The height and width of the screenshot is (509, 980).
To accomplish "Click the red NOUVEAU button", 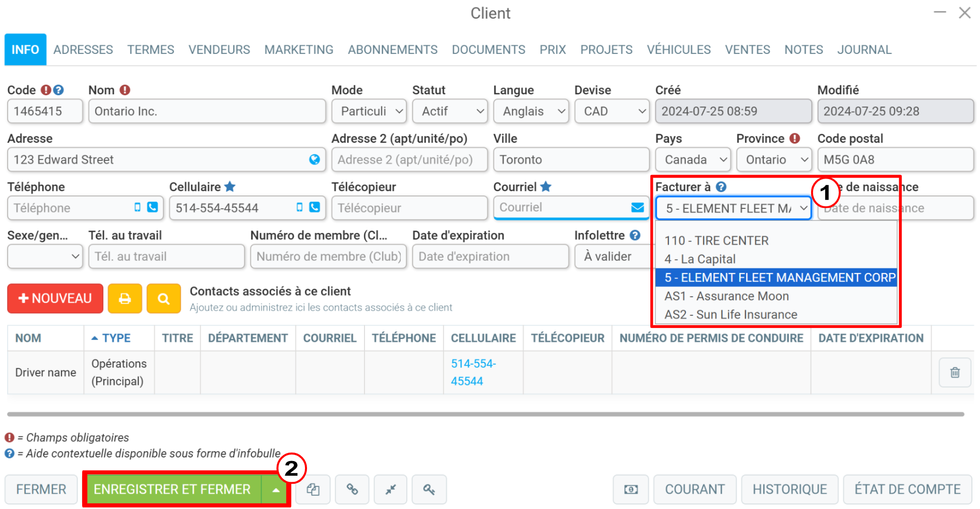I will click(55, 299).
